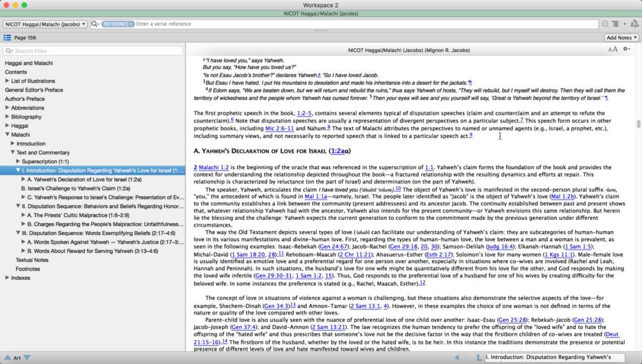Select 'Textual Notes' in contents sidebar

(x=32, y=259)
